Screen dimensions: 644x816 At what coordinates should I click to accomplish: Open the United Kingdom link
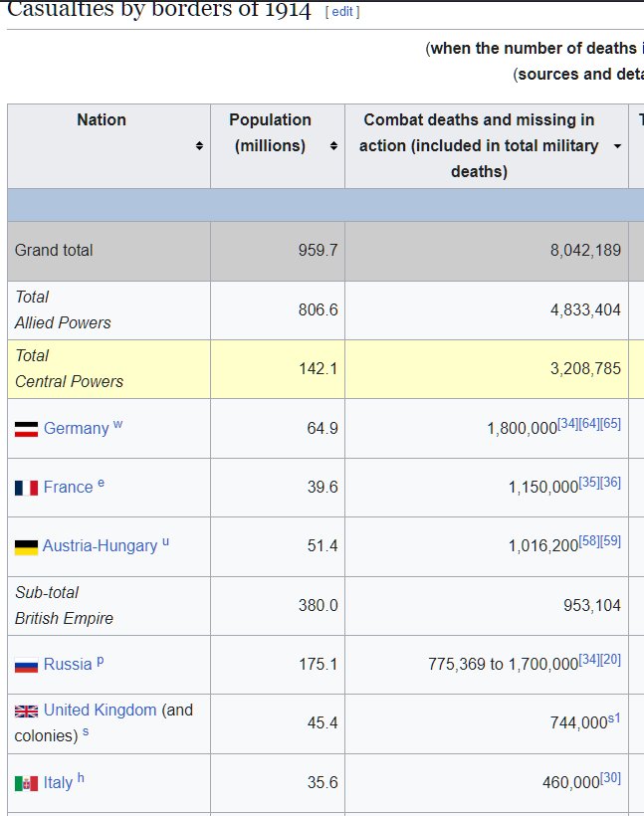coord(100,710)
